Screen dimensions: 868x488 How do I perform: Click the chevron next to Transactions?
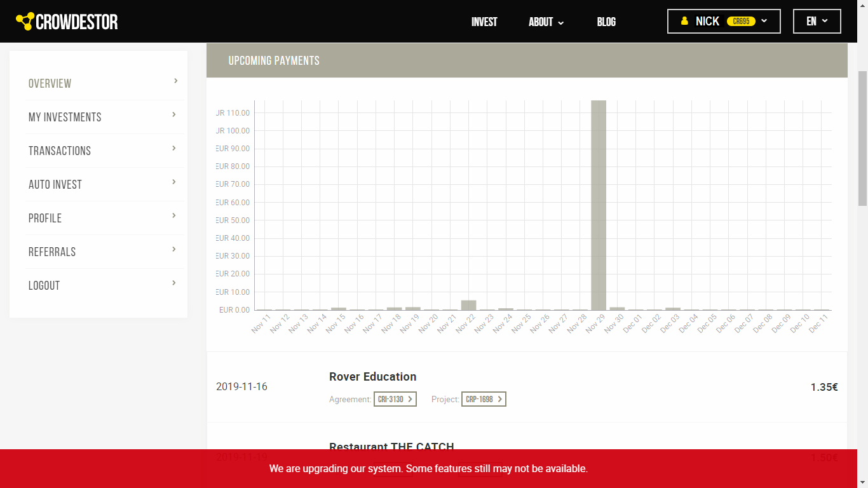point(174,148)
